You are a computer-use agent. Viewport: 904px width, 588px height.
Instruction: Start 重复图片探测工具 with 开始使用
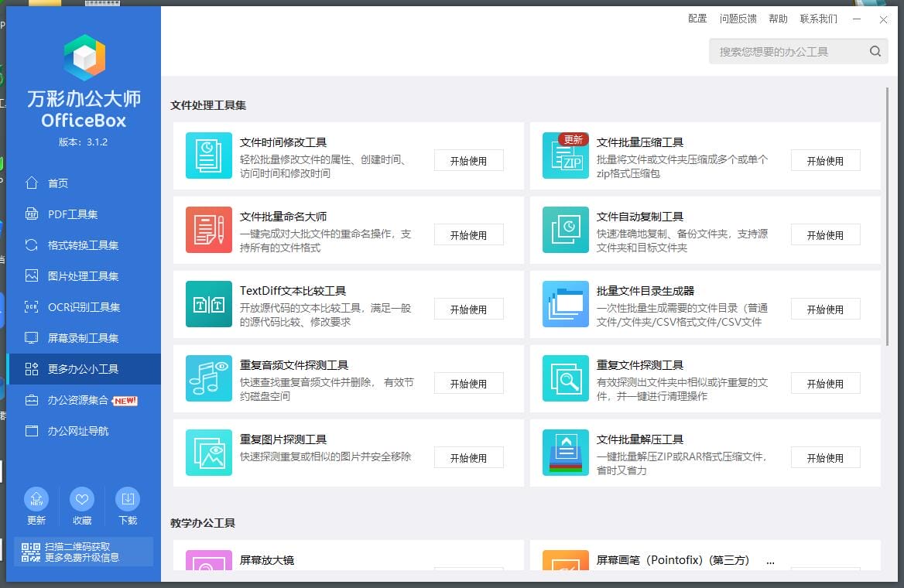coord(469,458)
